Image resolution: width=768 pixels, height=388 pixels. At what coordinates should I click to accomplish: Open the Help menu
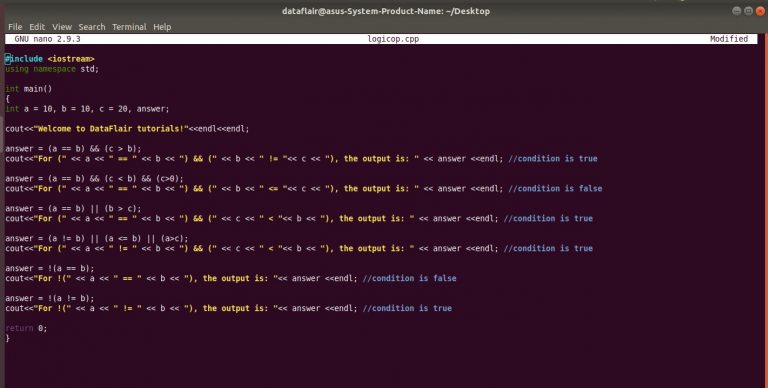click(162, 27)
